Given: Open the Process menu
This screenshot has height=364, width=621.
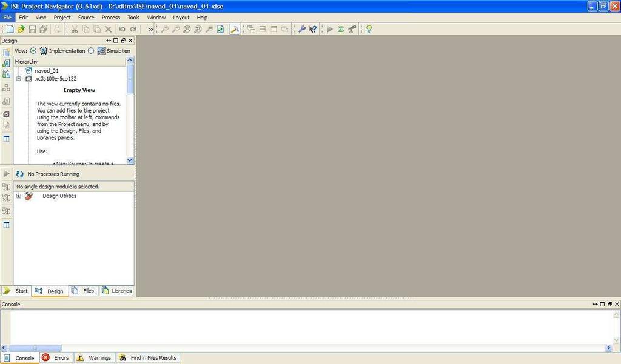Looking at the screenshot, I should click(111, 18).
